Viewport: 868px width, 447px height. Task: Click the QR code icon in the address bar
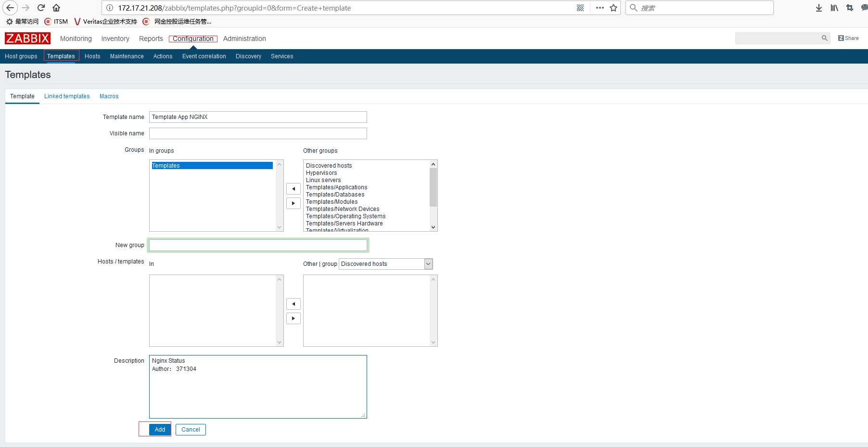pyautogui.click(x=580, y=8)
